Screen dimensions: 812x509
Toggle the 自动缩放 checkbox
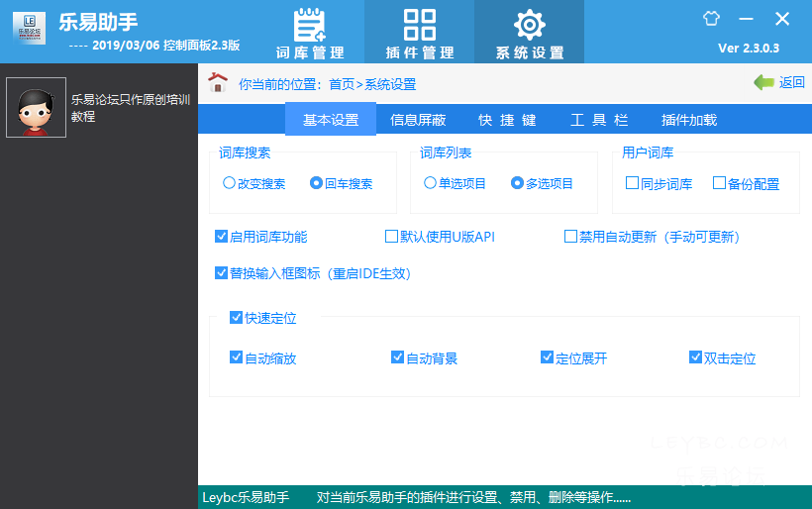[236, 357]
